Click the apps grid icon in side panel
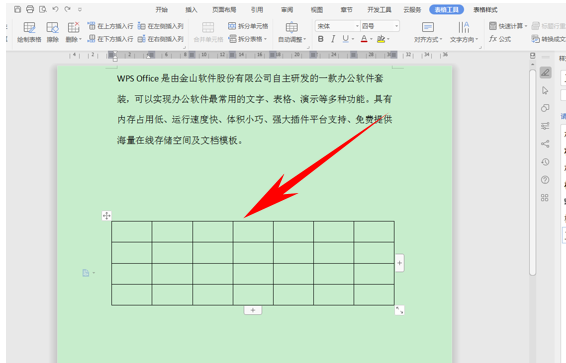 (x=545, y=197)
